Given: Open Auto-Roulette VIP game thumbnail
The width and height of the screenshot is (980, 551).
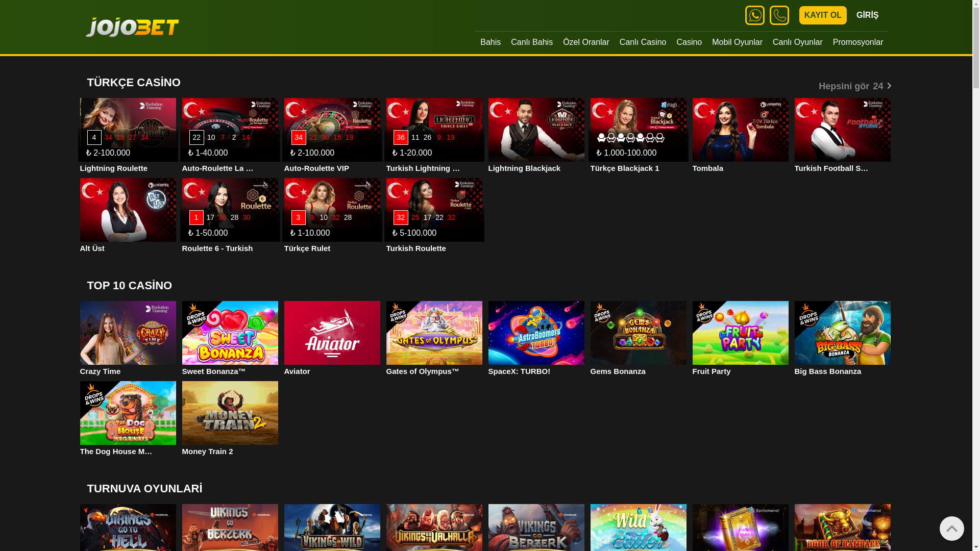Looking at the screenshot, I should point(332,130).
